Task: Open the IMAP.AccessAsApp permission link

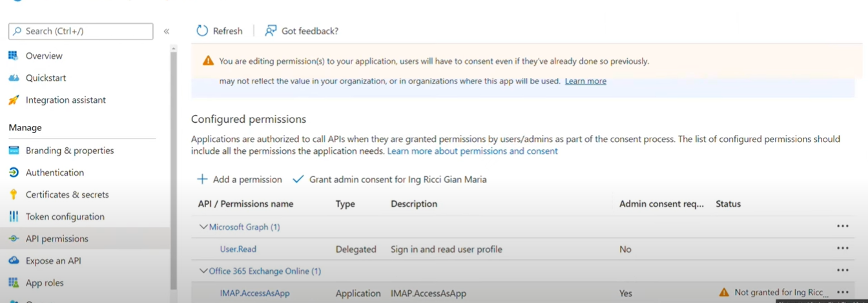Action: (254, 293)
